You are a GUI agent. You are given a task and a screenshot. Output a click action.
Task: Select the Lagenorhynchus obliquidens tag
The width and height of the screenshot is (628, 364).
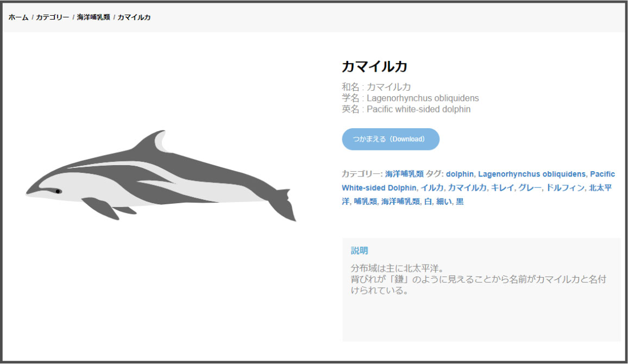(531, 174)
